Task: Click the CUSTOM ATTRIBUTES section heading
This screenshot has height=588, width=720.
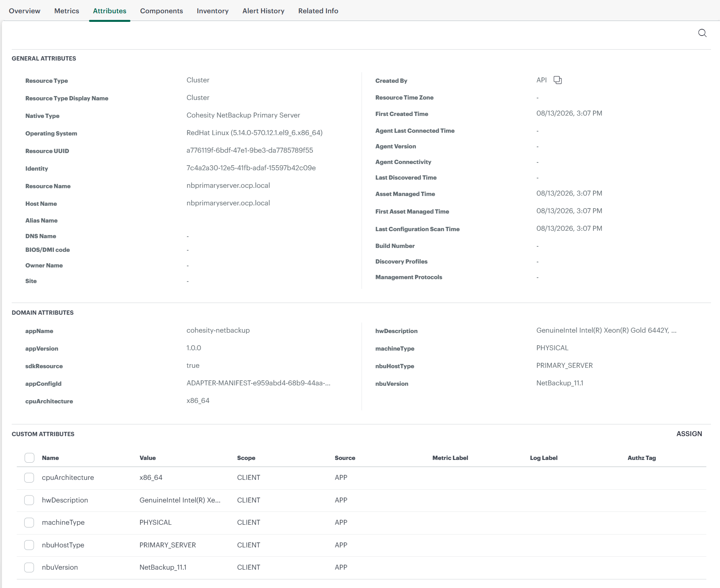Action: tap(43, 434)
